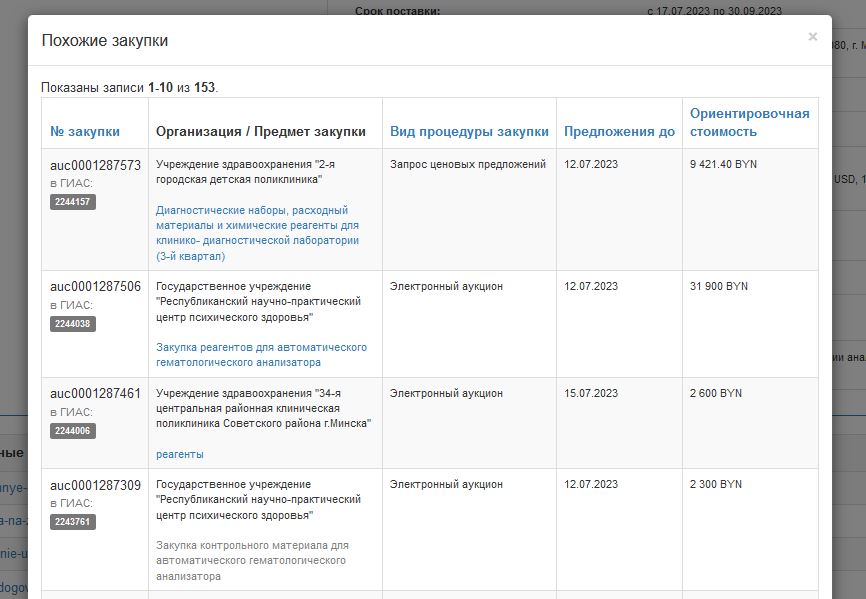Click the Похожие закупки dialog title

click(104, 41)
